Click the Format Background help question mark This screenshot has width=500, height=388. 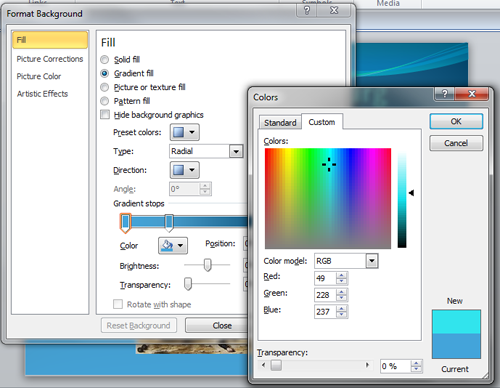click(x=307, y=10)
